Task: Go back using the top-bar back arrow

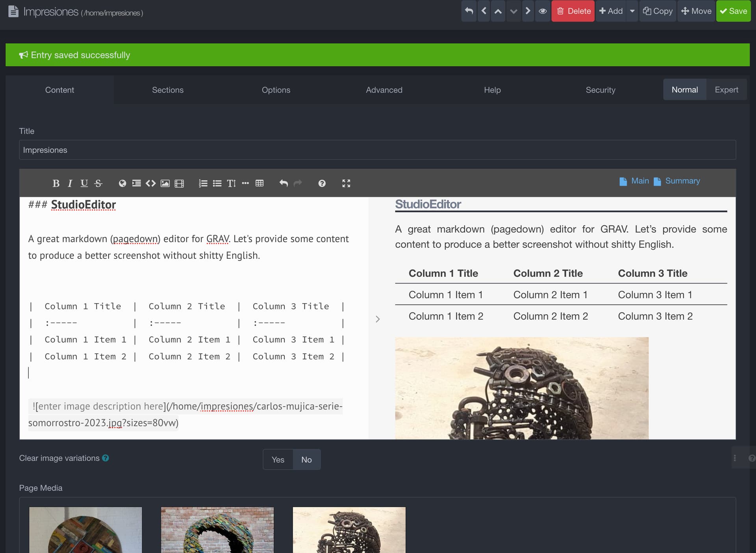Action: pos(469,11)
